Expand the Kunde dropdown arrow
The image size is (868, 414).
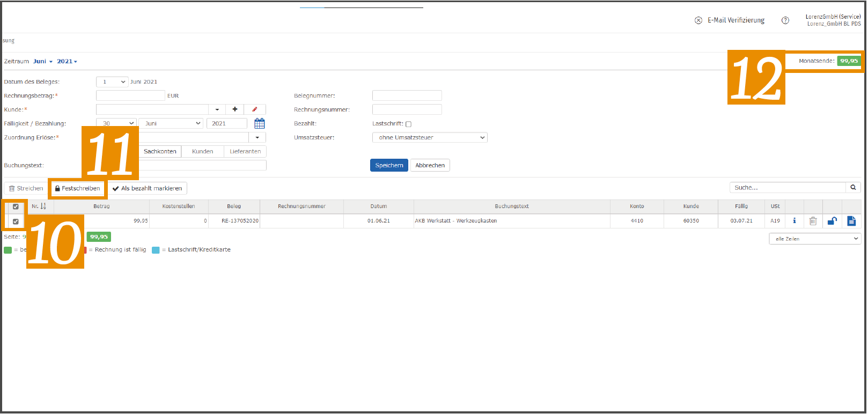pyautogui.click(x=217, y=109)
